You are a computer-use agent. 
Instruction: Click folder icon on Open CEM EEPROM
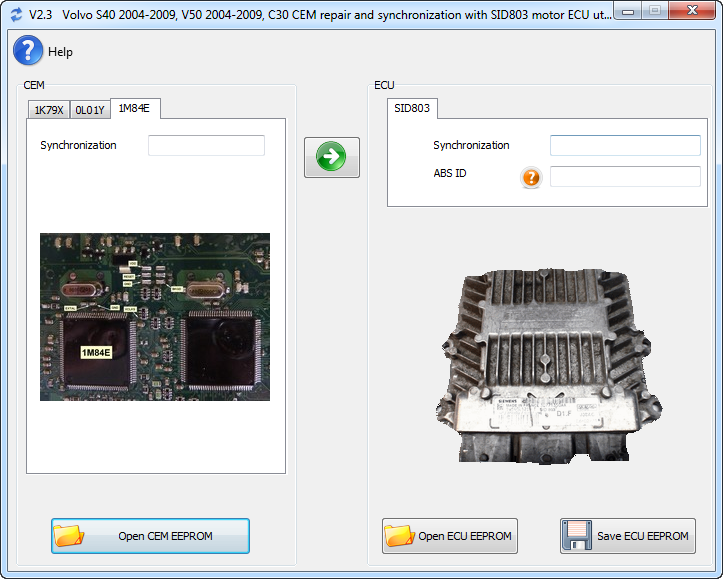pos(69,536)
